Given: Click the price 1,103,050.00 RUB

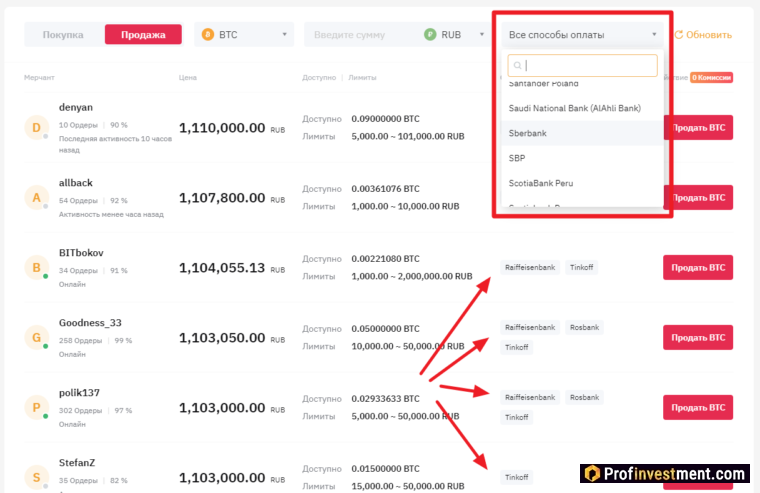Looking at the screenshot, I should coord(232,338).
